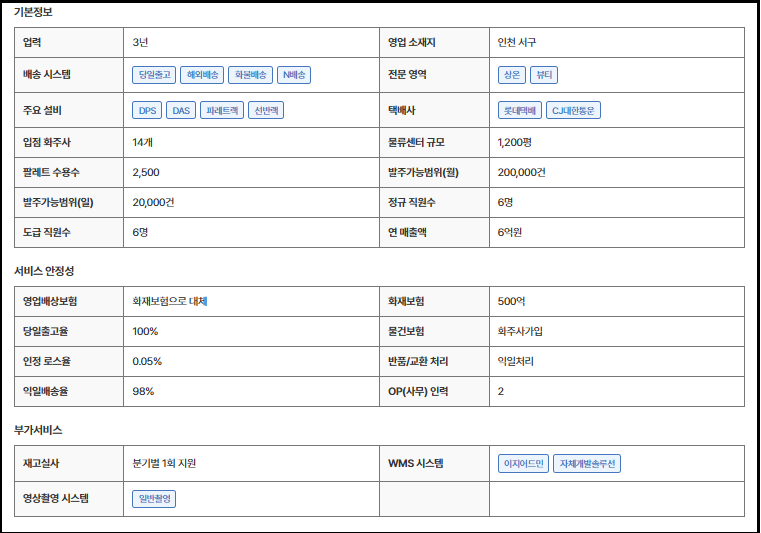761x533 pixels.
Task: Click the 기본정보 section heading
Action: pos(34,13)
